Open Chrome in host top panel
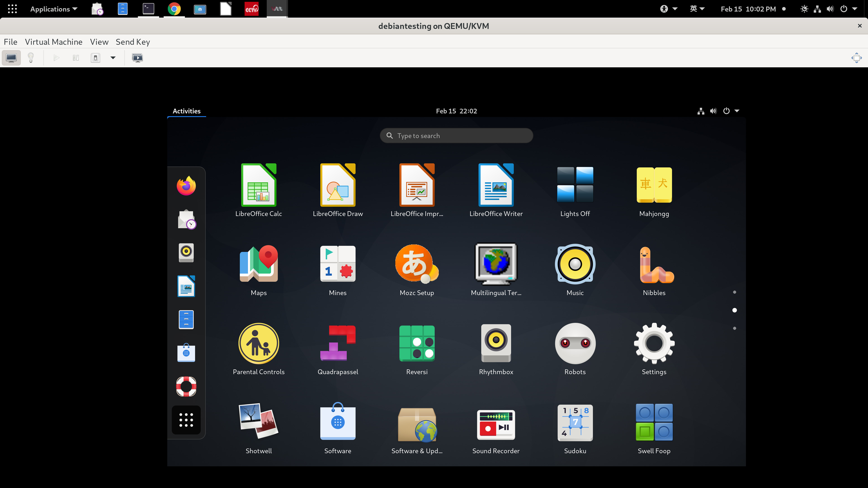 174,9
